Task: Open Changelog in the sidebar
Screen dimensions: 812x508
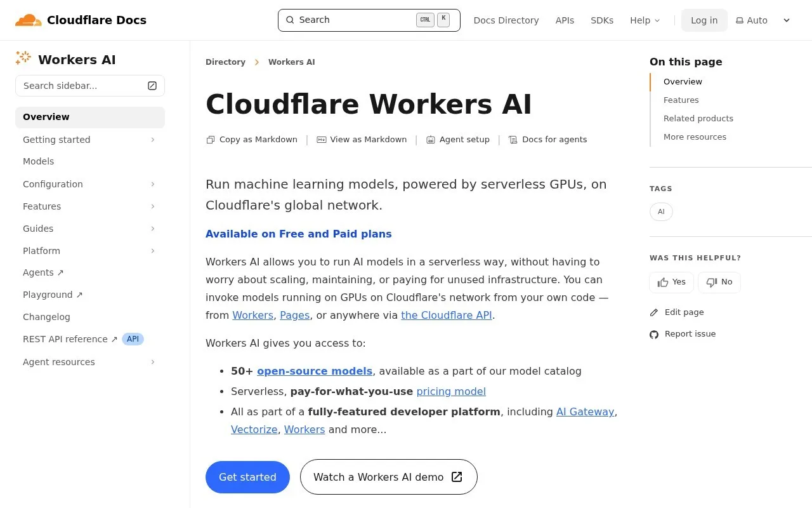Action: pyautogui.click(x=90, y=317)
